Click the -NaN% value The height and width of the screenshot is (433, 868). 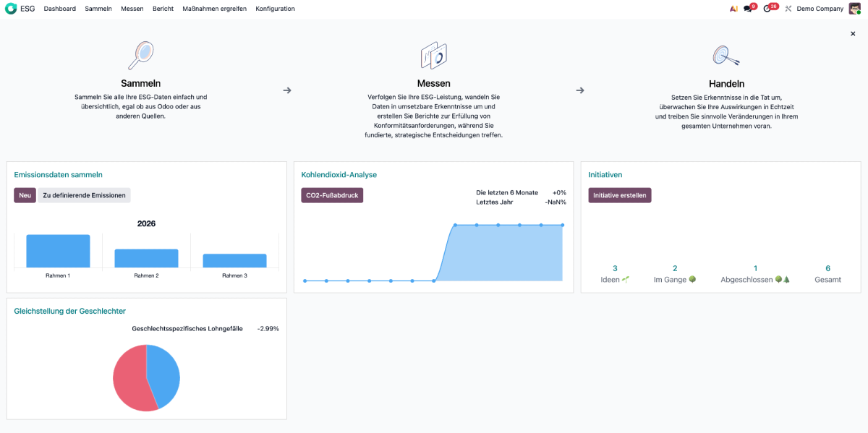[556, 202]
